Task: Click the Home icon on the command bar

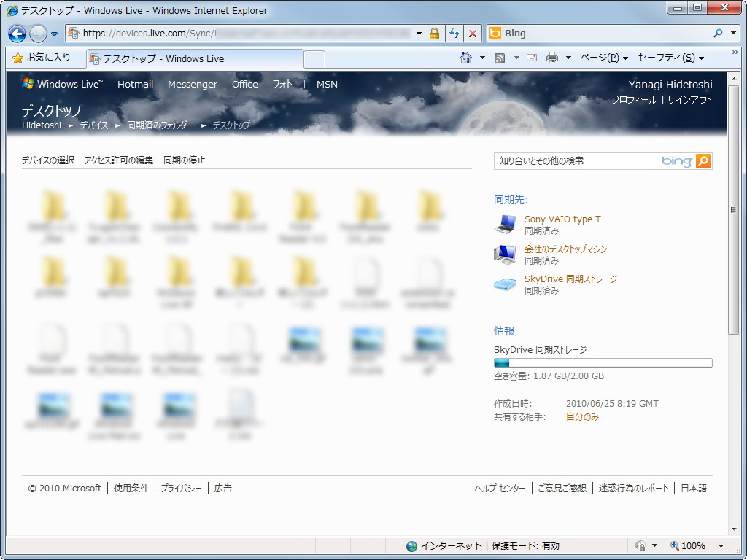Action: [x=465, y=58]
